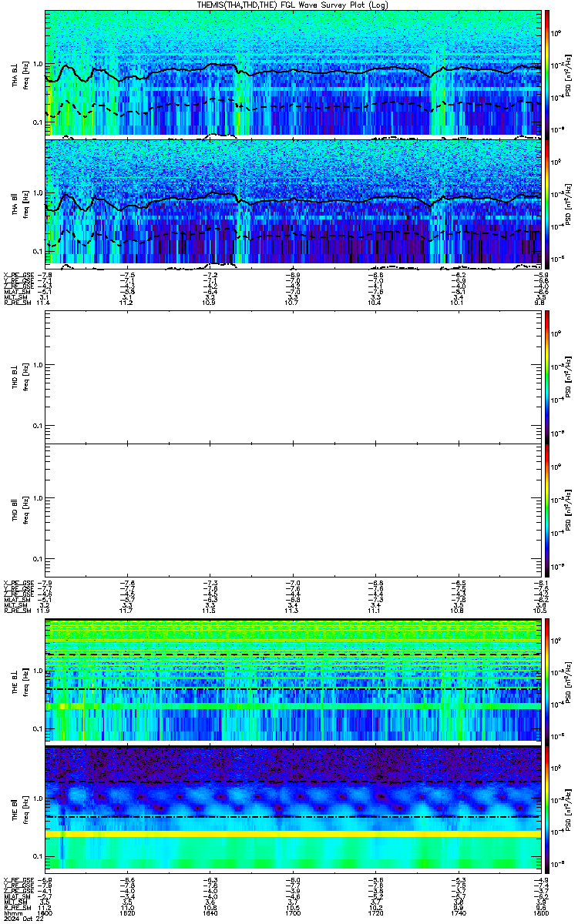Screen dimensions: 578x924
Task: Click the 0.1 frequency tick of THA Bll
Action: (x=38, y=251)
